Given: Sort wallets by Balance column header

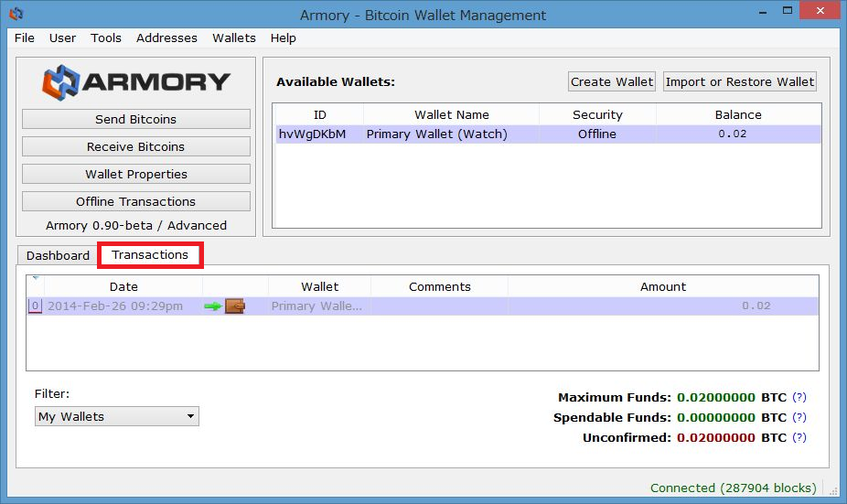Looking at the screenshot, I should pos(738,114).
